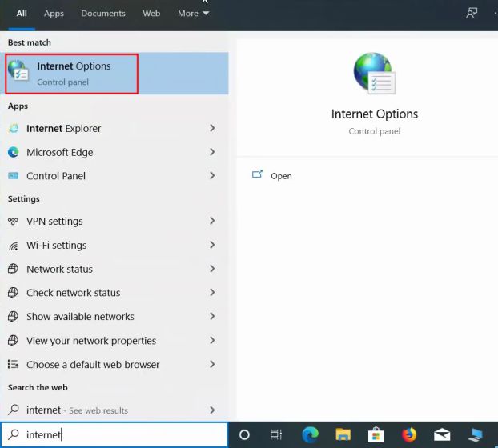Expand the internet web results arrow
Screen dimensions: 498x448
212,410
